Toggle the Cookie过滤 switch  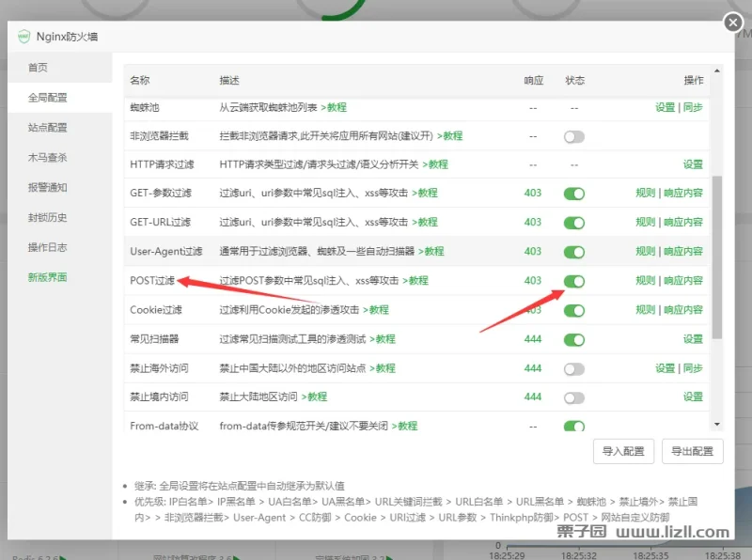[574, 311]
